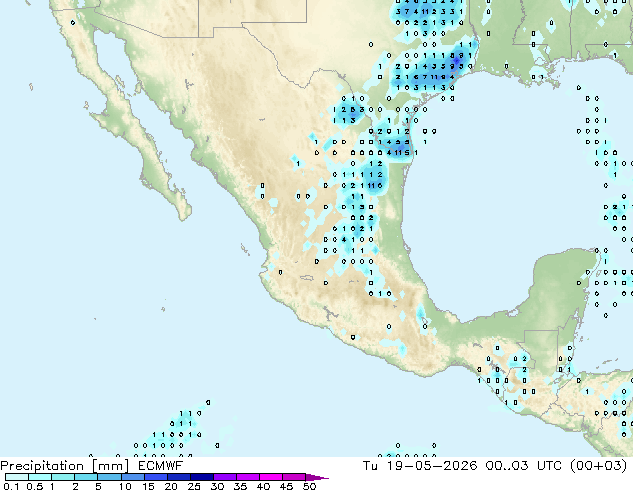Screen dimensions: 634x490
Task: Select the 35–40 mm legend color swatch
Action: click(x=248, y=477)
